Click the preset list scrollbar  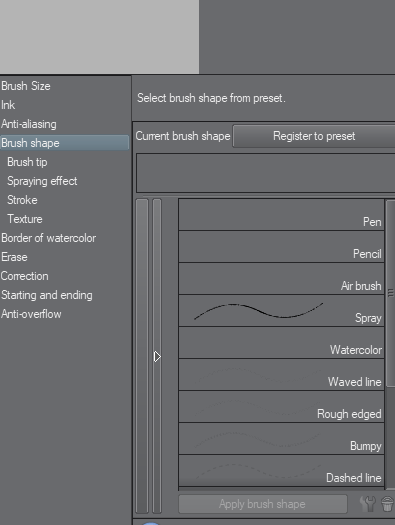390,293
